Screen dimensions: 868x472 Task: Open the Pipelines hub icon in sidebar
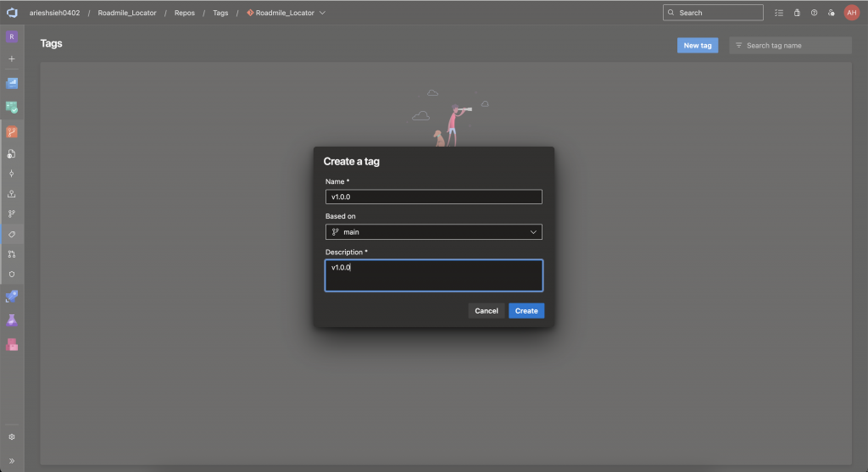[12, 296]
